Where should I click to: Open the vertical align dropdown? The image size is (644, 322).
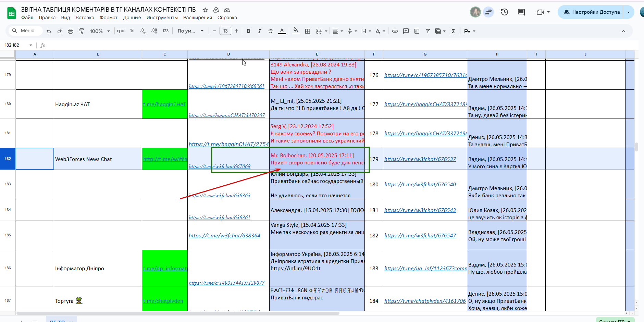point(352,31)
